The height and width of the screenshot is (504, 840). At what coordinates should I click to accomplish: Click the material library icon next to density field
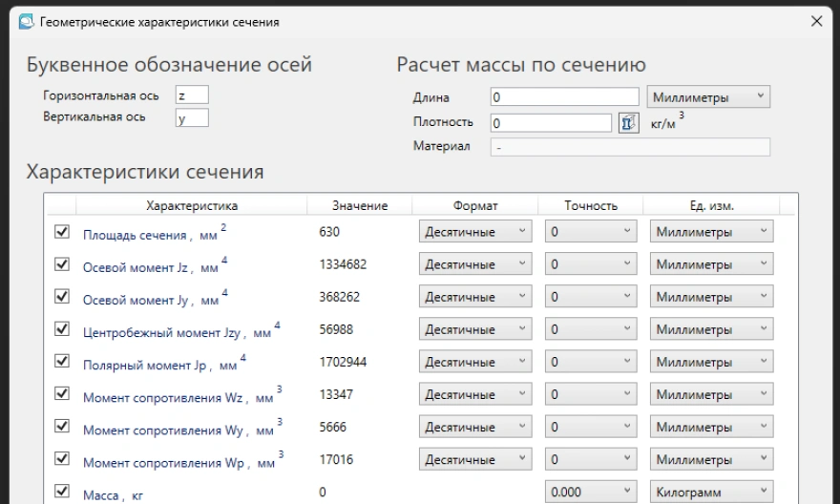coord(628,122)
